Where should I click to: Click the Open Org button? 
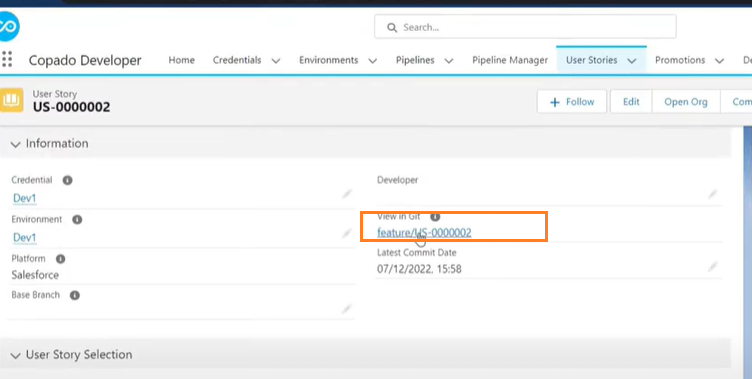pos(686,102)
